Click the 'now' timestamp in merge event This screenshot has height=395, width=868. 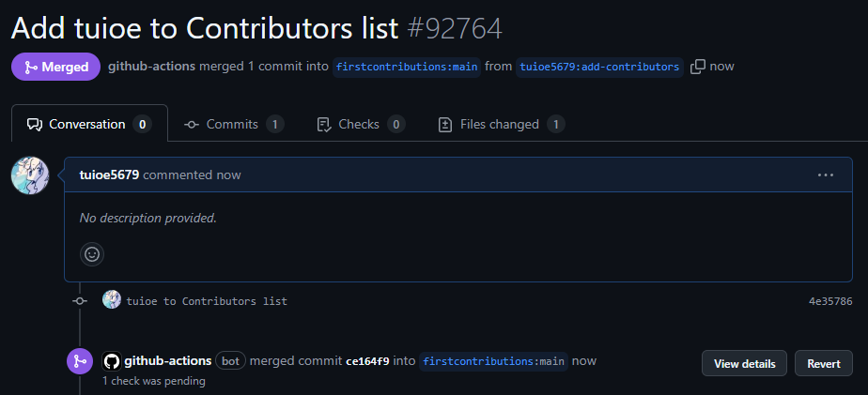click(x=584, y=361)
